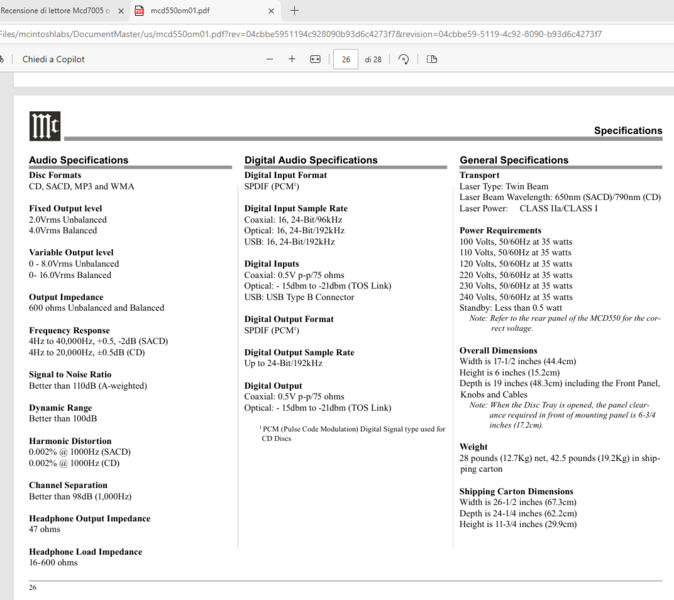Close the Recensione di lettore Mcd7005 tab
The height and width of the screenshot is (600, 674).
[121, 11]
